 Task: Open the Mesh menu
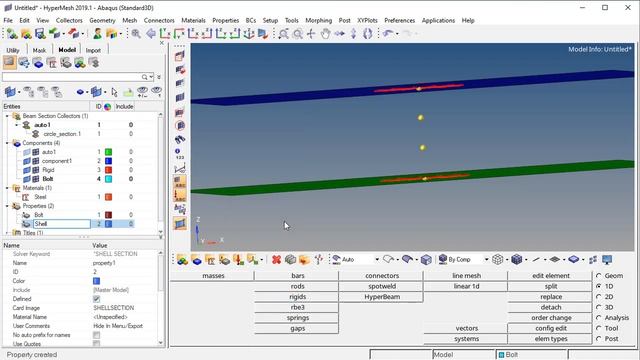coord(130,20)
